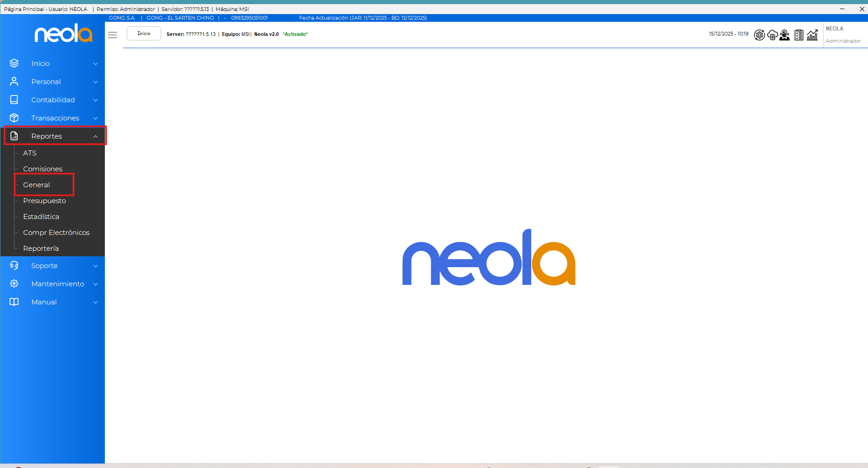Toggle sidebar with the hamburger menu icon
Image resolution: width=868 pixels, height=468 pixels.
coord(113,35)
